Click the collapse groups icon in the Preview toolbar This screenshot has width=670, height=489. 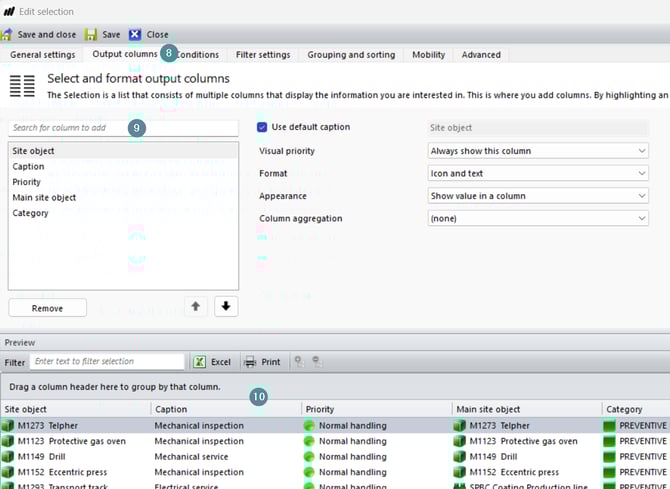tap(317, 362)
